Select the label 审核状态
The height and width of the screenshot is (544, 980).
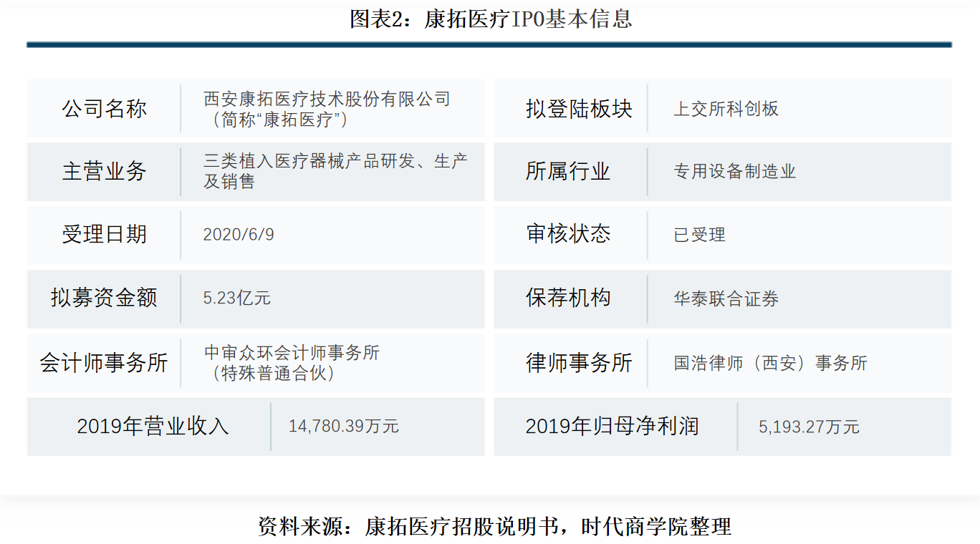click(x=568, y=234)
